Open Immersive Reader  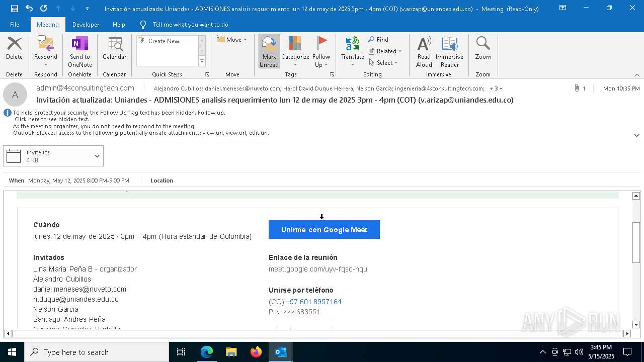pos(449,51)
